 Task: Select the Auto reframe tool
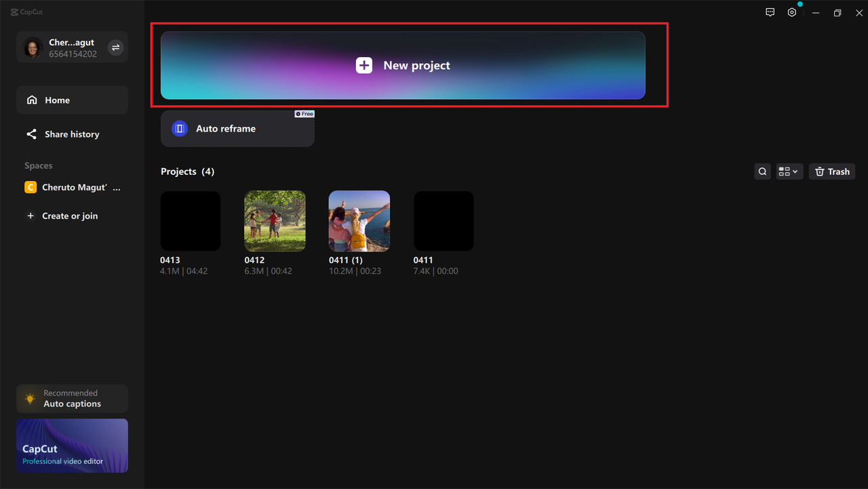click(237, 128)
